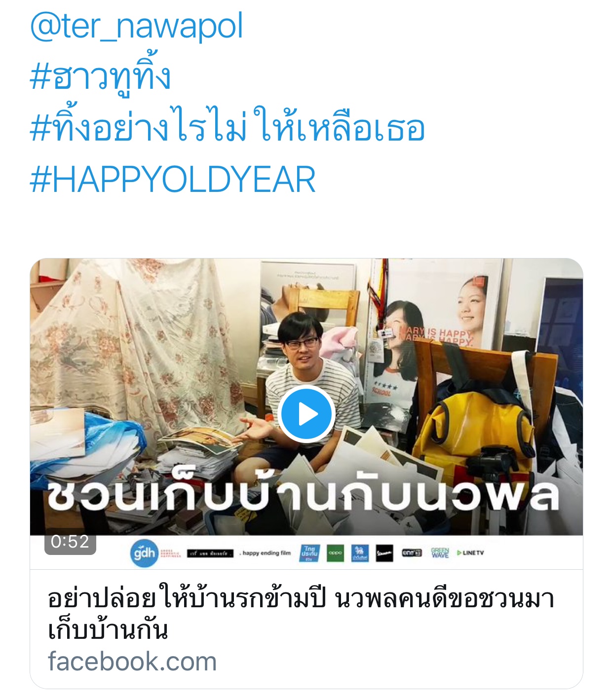Click the Green Wave logo
The width and height of the screenshot is (613, 700).
click(x=440, y=553)
